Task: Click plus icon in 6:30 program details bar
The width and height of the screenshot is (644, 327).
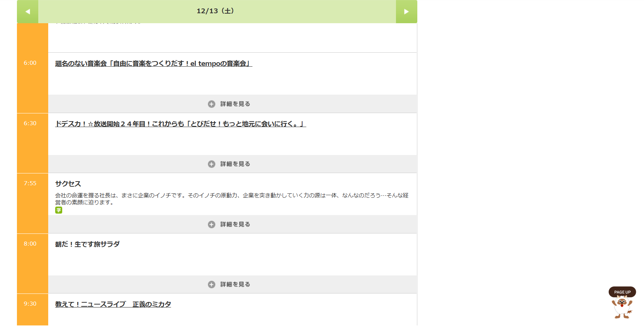Action: [212, 164]
